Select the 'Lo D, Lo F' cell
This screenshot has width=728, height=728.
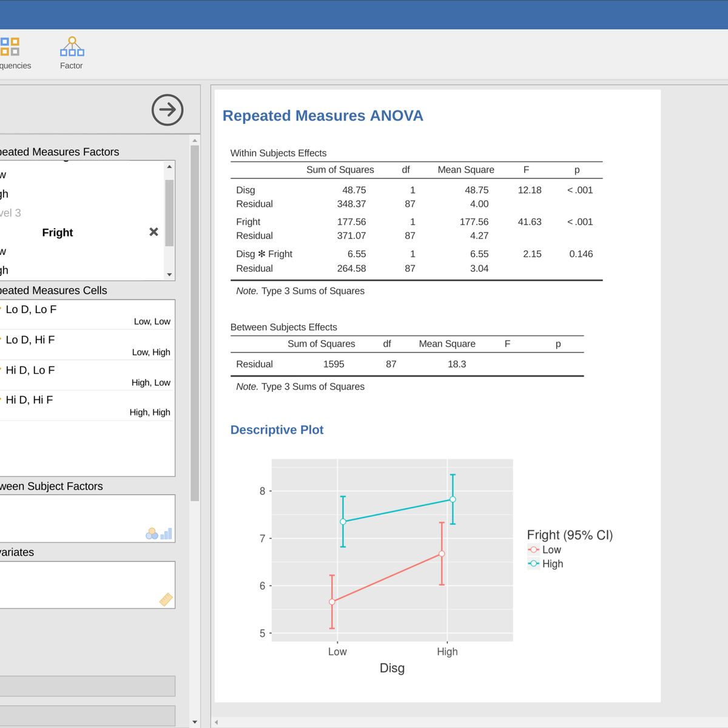pyautogui.click(x=32, y=309)
